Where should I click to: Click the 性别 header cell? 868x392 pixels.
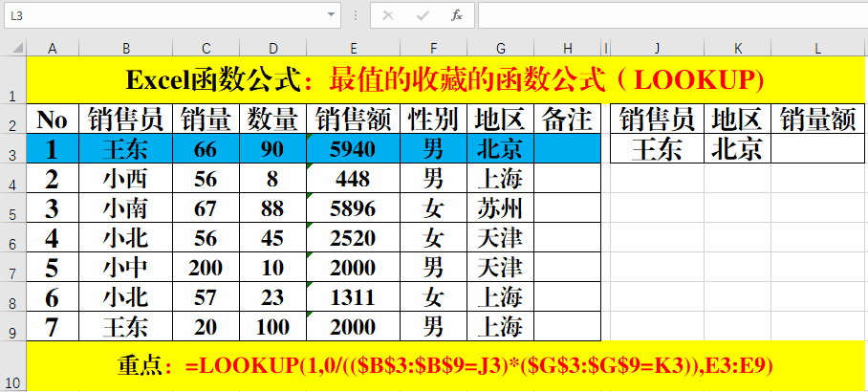(433, 119)
